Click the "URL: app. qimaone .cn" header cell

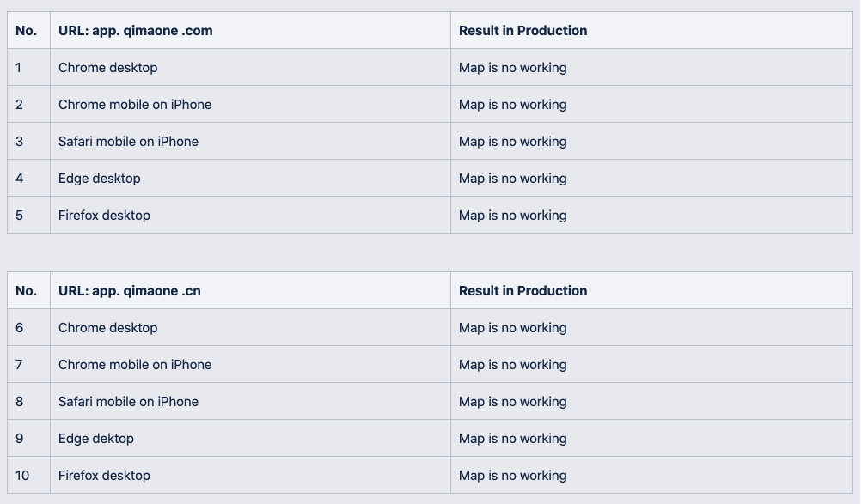pos(130,291)
